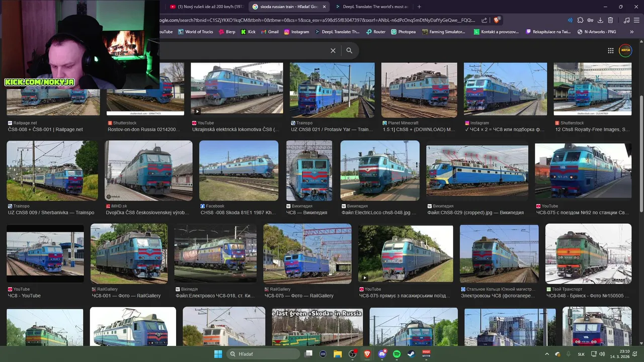The width and height of the screenshot is (644, 362).
Task: Open the iMHD.sk Dvojička ČS8 image
Action: tap(148, 171)
